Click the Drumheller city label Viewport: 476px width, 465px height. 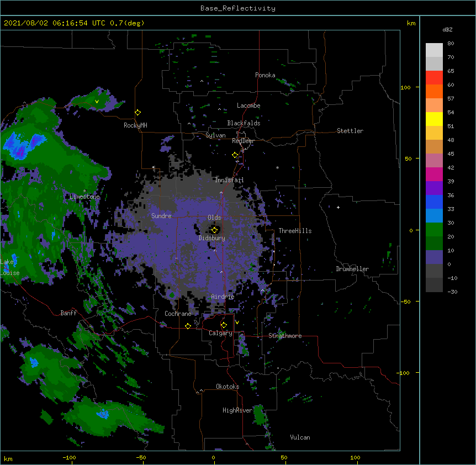(x=352, y=269)
